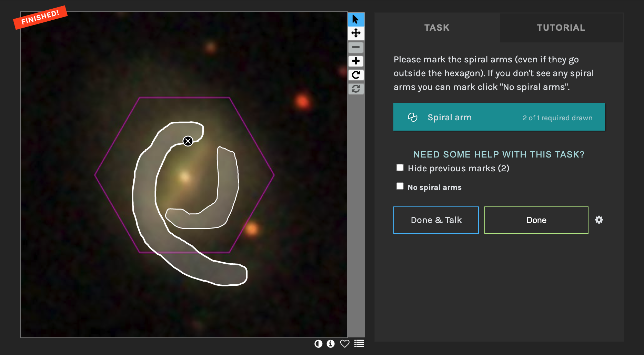Select the Spiral arm drawing tool
Screen dimensions: 644x355
499,117
